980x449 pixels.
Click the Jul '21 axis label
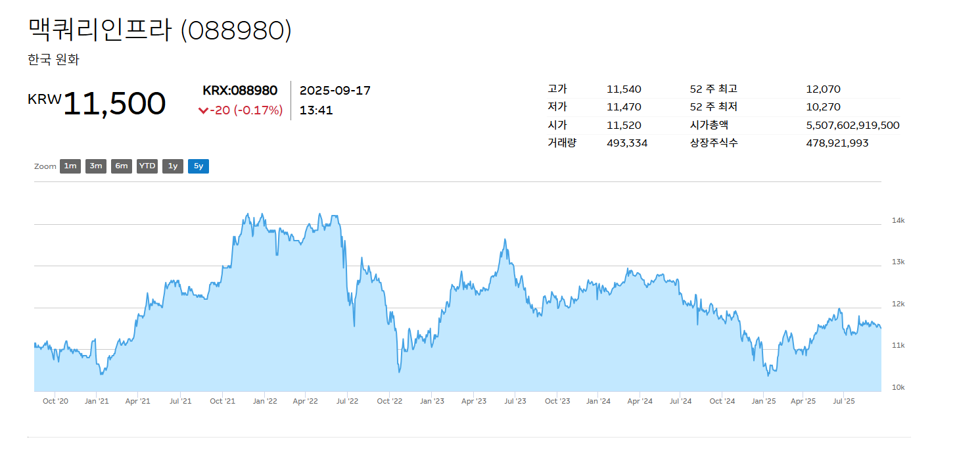click(181, 400)
